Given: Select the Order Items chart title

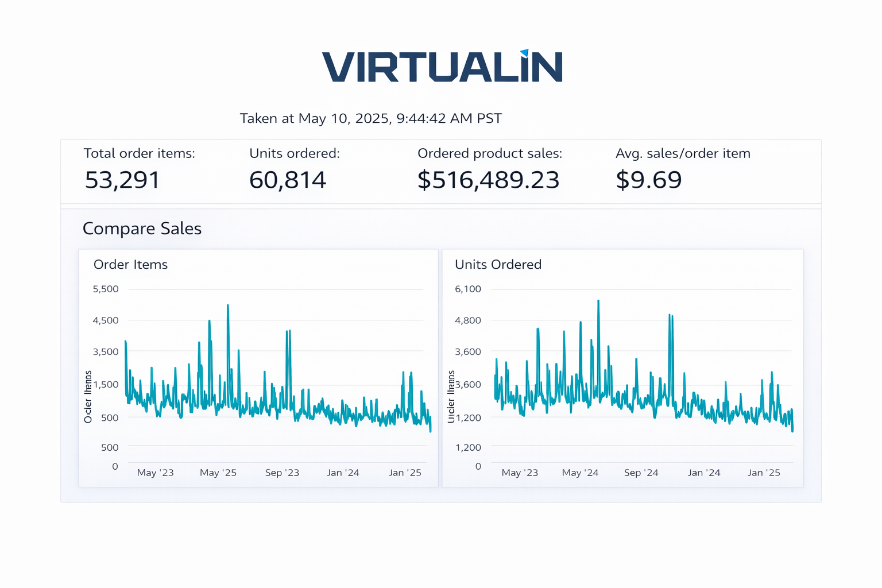Looking at the screenshot, I should pyautogui.click(x=130, y=264).
